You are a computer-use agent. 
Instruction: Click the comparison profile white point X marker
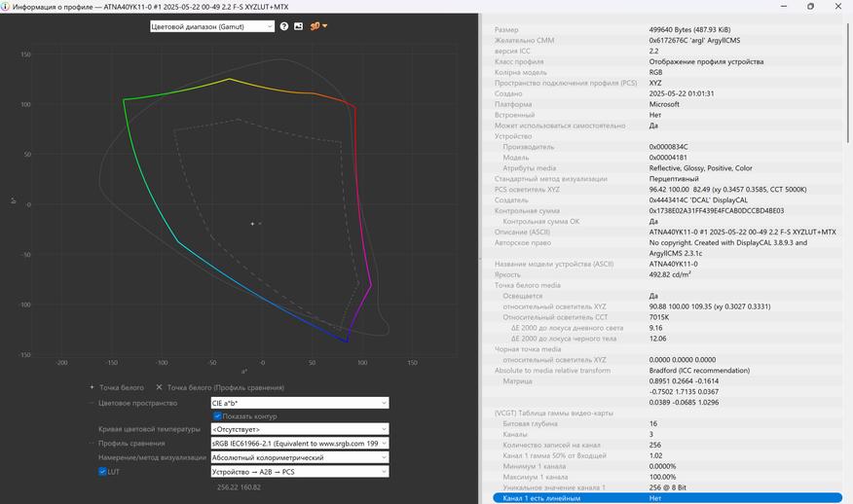[x=160, y=387]
